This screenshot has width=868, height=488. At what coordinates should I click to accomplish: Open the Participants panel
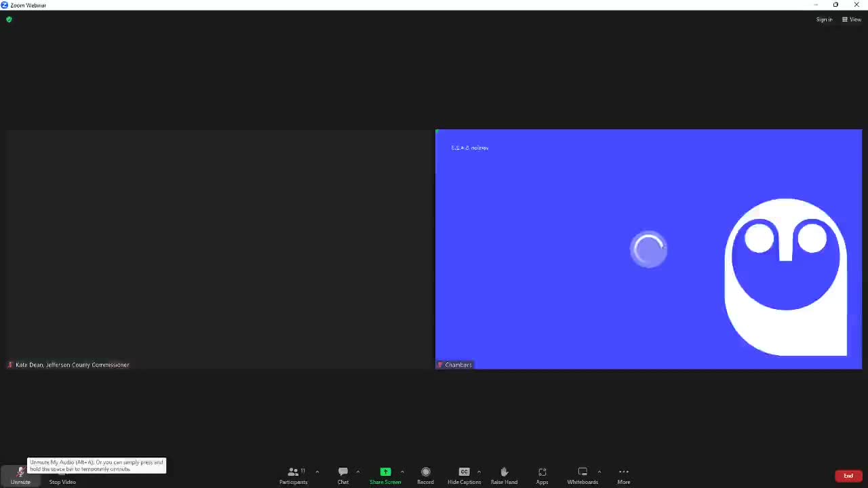tap(293, 475)
